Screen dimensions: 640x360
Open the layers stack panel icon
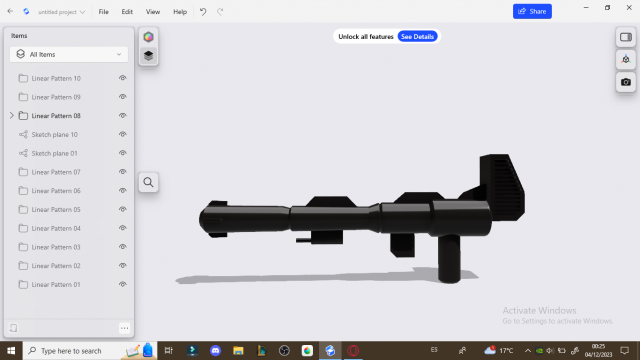(148, 56)
